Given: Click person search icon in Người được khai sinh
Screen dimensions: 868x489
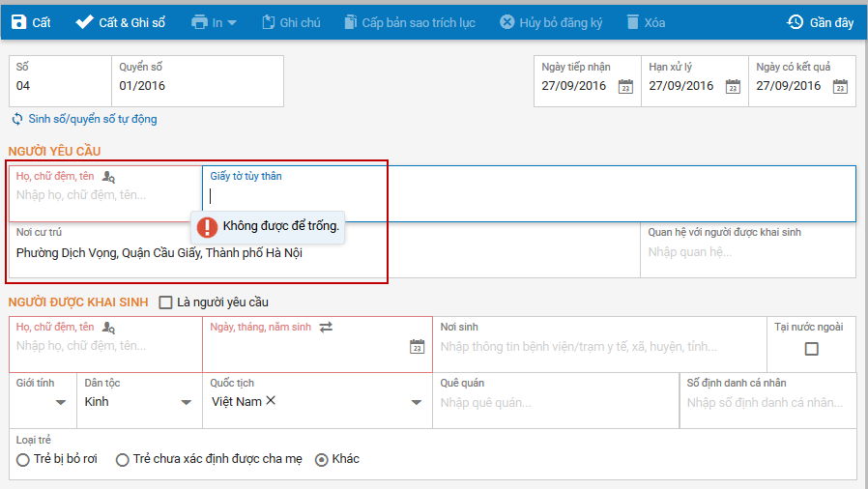Looking at the screenshot, I should (x=109, y=328).
